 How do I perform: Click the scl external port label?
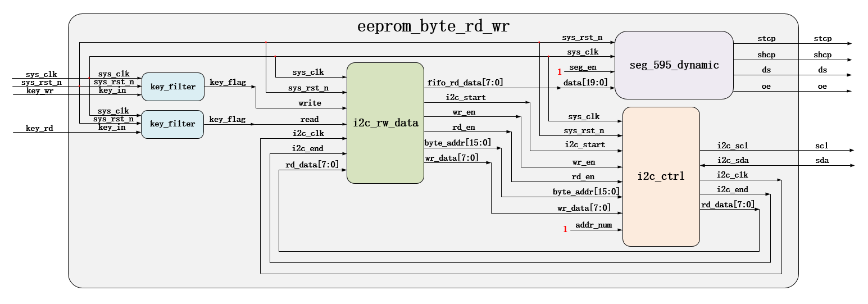(822, 146)
